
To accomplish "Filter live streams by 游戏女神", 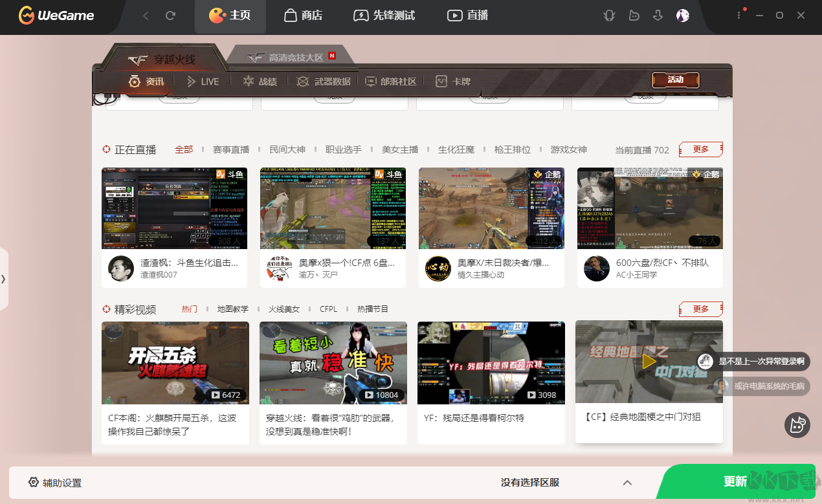I will click(x=569, y=149).
